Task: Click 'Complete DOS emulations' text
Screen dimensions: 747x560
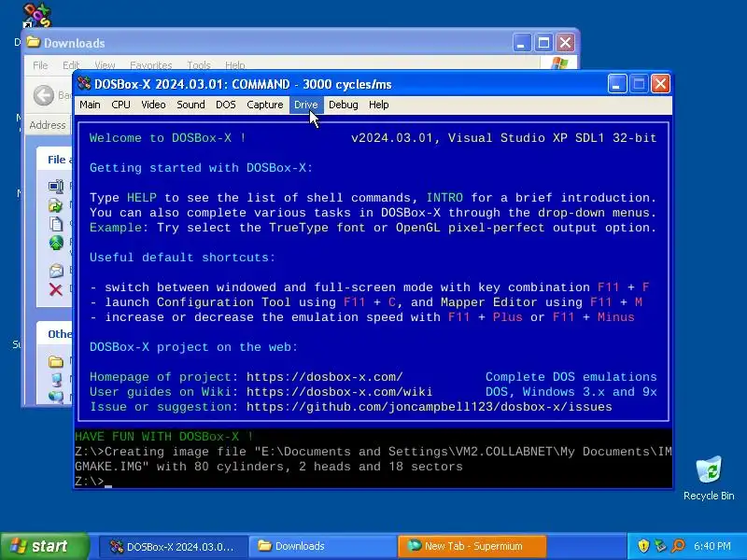Action: click(571, 377)
